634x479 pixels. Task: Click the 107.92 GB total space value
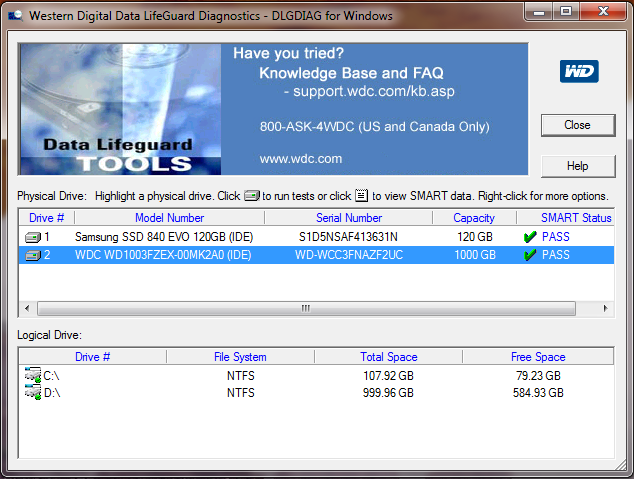tap(388, 376)
